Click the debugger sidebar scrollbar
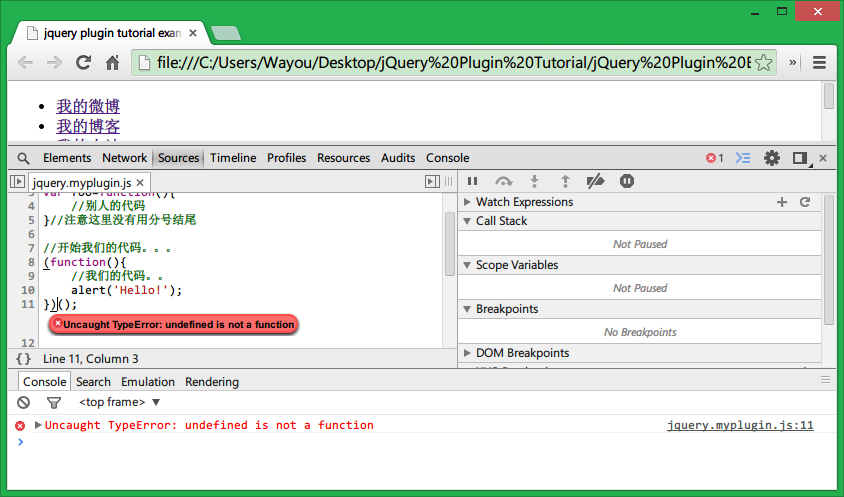Screen dimensions: 844x497 point(829,260)
